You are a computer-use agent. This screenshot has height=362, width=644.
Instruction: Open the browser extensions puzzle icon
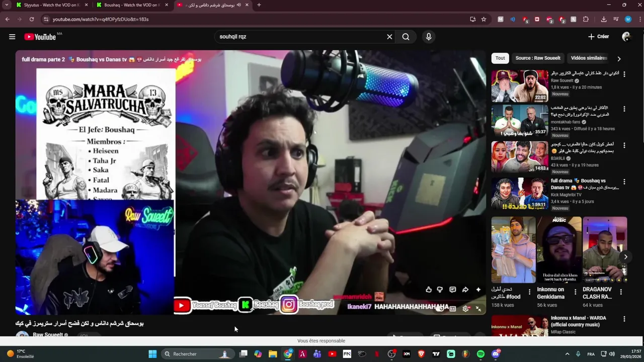coord(586,19)
